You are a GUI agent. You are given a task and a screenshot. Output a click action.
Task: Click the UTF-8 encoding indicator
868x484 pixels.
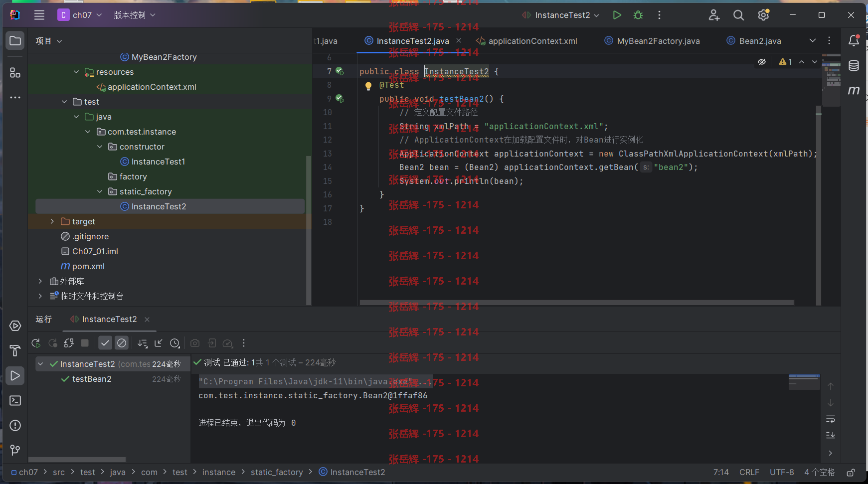[x=782, y=472]
